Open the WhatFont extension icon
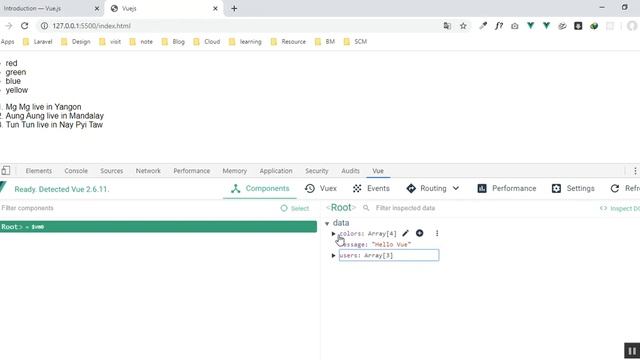This screenshot has height=360, width=640. [499, 26]
